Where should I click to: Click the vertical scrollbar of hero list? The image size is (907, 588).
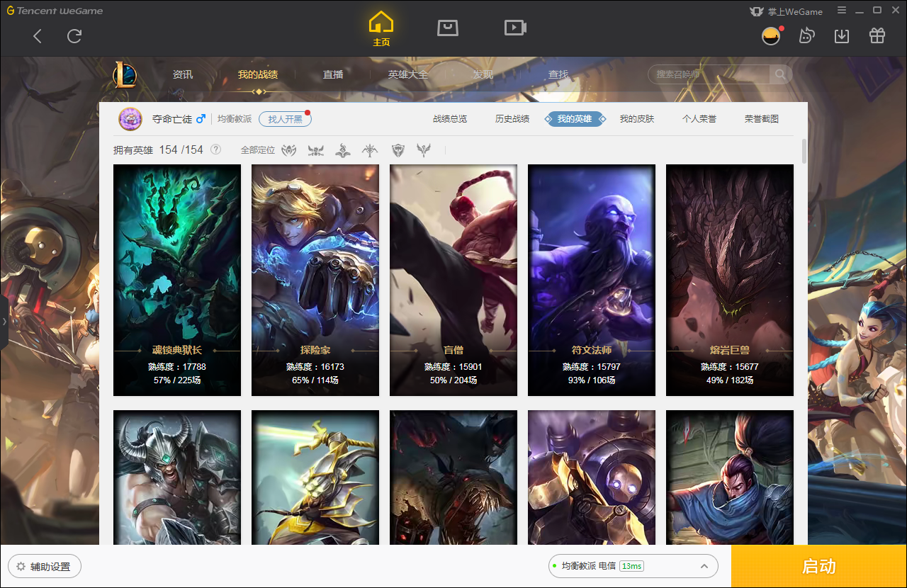pyautogui.click(x=804, y=152)
